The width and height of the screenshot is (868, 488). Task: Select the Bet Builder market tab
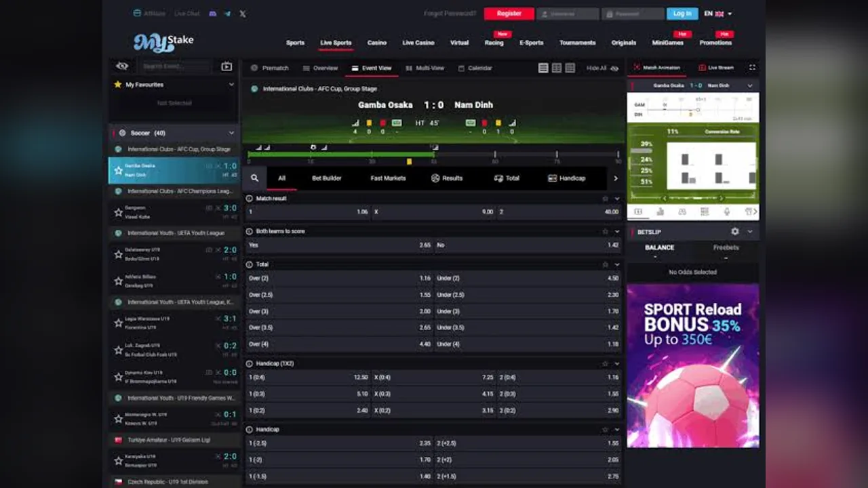326,178
